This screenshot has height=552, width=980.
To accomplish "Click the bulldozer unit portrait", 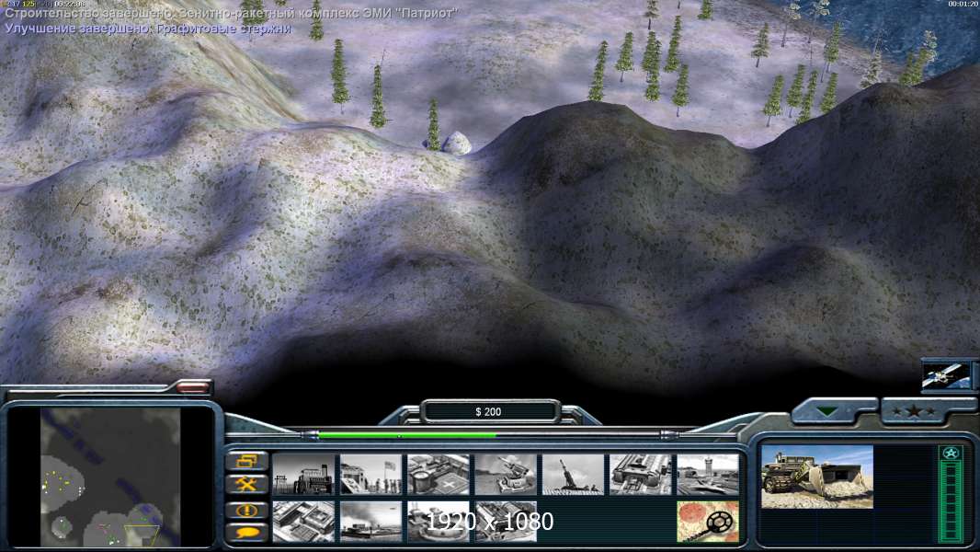I will [x=817, y=477].
